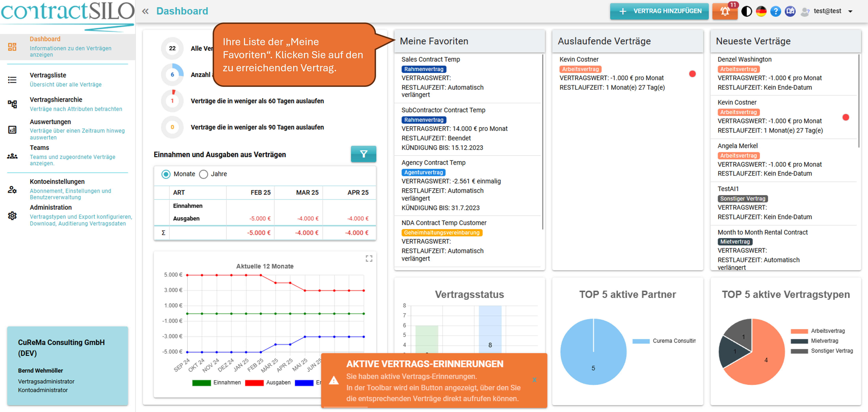Open help via the question mark icon
This screenshot has height=412, width=868.
(x=775, y=11)
